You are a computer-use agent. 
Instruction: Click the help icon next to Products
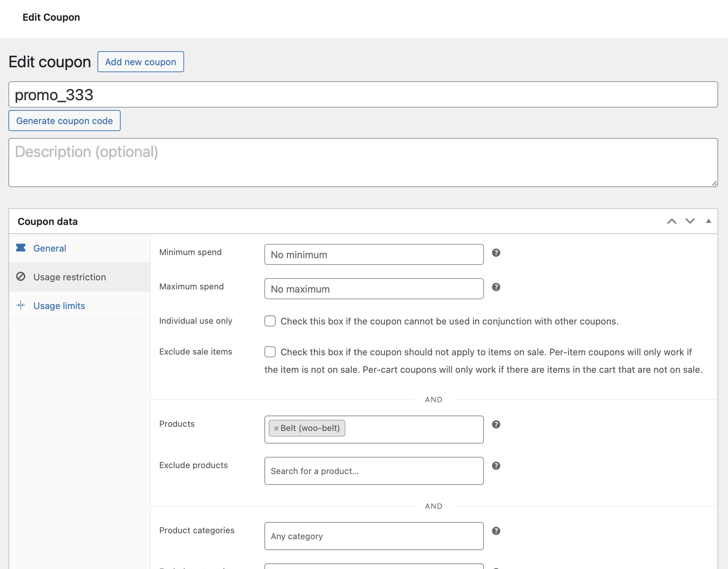496,424
